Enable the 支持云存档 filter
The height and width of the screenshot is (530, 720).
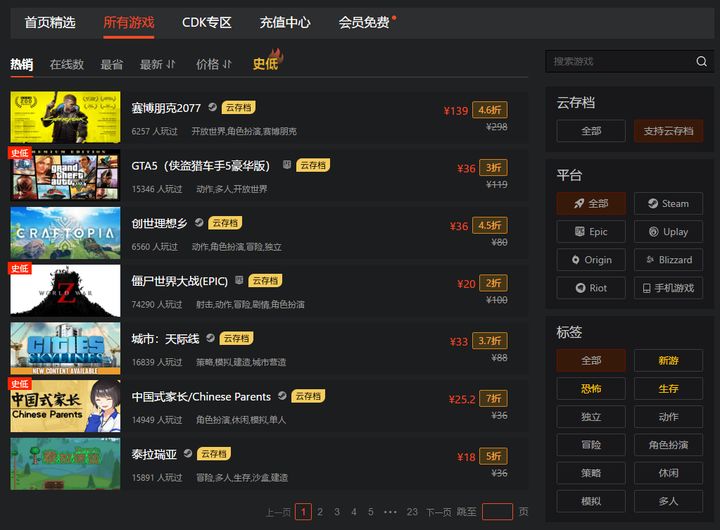pyautogui.click(x=668, y=131)
